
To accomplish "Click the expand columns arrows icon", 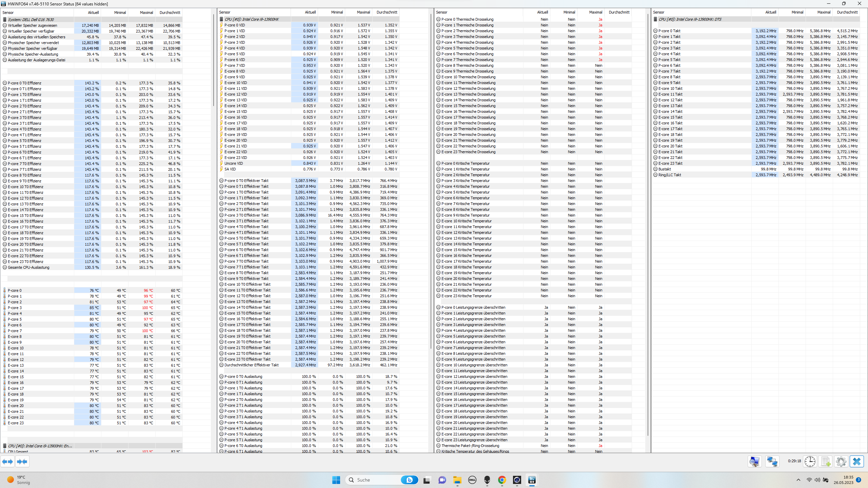I will [7, 462].
